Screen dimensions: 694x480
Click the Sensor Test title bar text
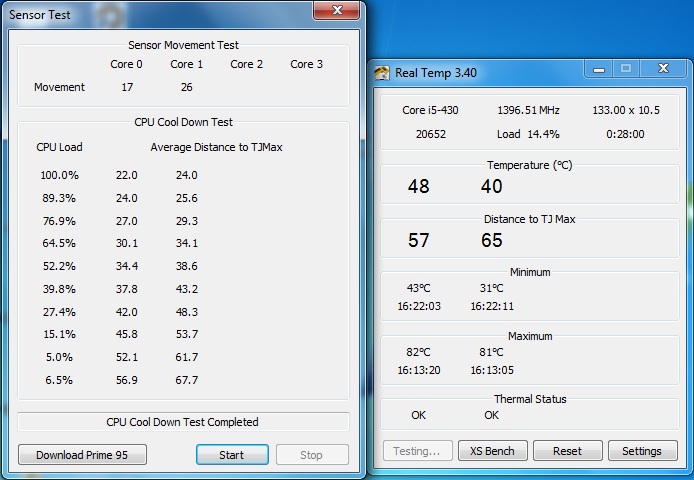40,15
